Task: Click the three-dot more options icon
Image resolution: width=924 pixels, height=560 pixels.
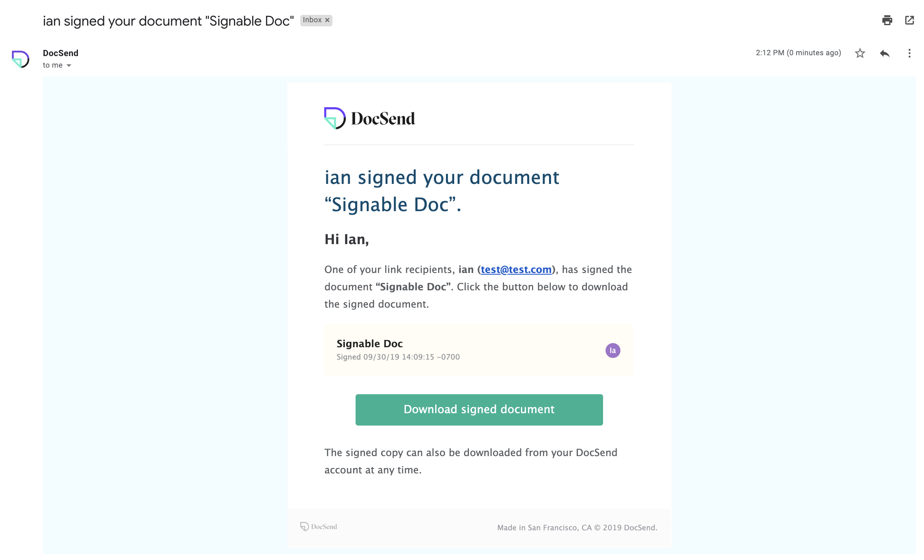Action: [910, 54]
